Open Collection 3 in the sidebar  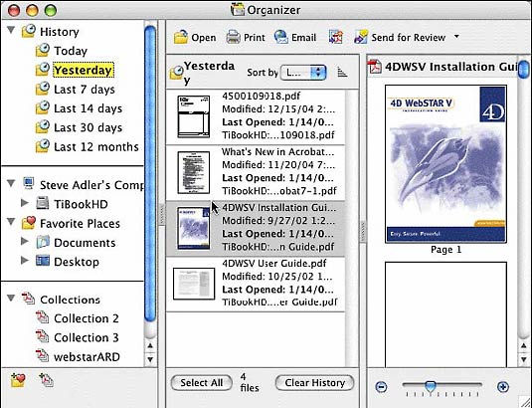tap(87, 337)
